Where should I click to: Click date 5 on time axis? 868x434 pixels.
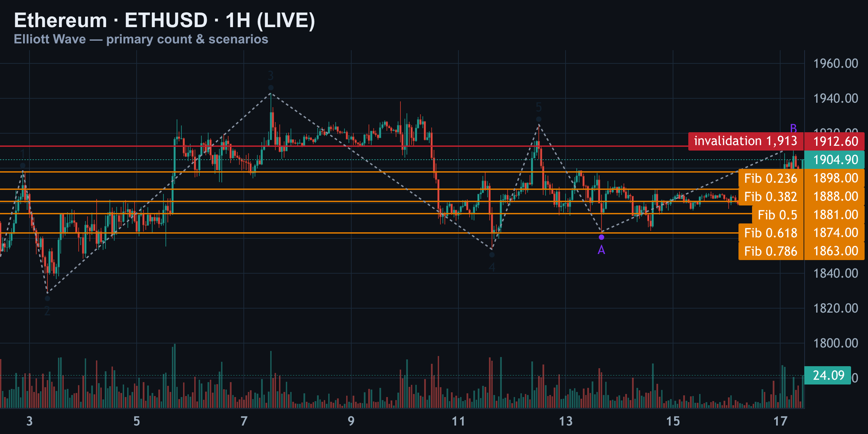(137, 421)
